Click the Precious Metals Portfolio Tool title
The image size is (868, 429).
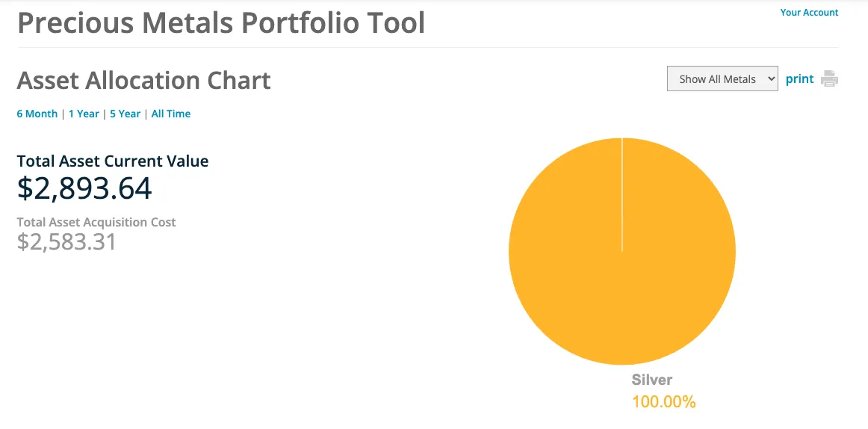tap(221, 23)
